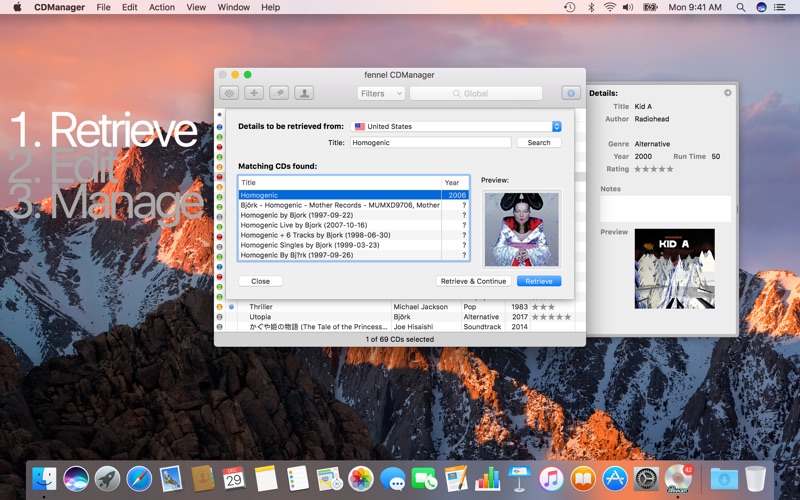Open Calendar icon showing 29 in Dock
This screenshot has height=500, width=800.
234,479
